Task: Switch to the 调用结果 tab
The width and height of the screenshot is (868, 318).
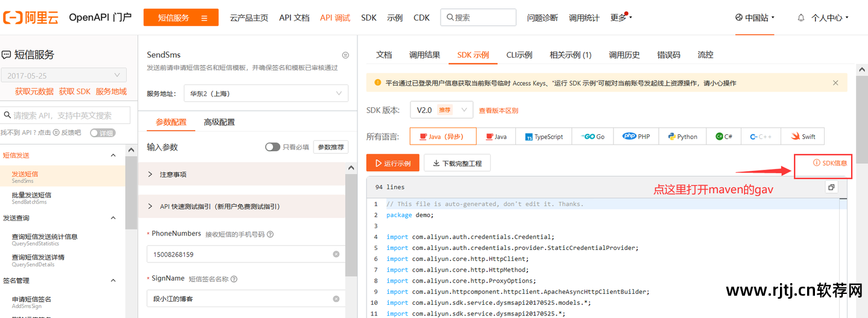Action: click(425, 55)
